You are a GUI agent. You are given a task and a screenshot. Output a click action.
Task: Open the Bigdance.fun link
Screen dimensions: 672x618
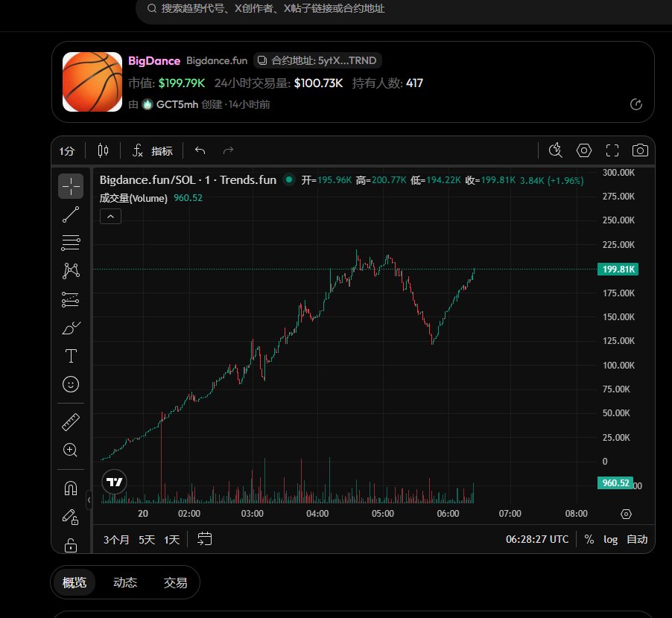point(217,61)
